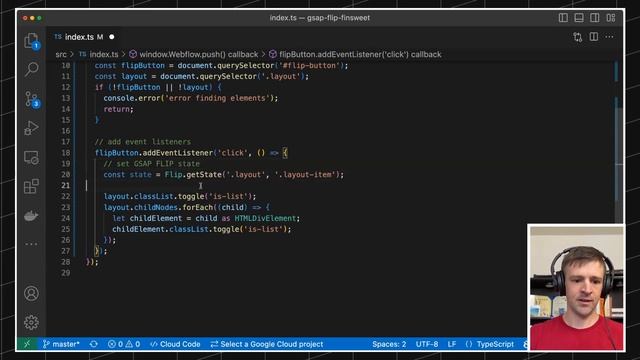Toggle primary side bar layout icon
The height and width of the screenshot is (360, 640).
[563, 18]
